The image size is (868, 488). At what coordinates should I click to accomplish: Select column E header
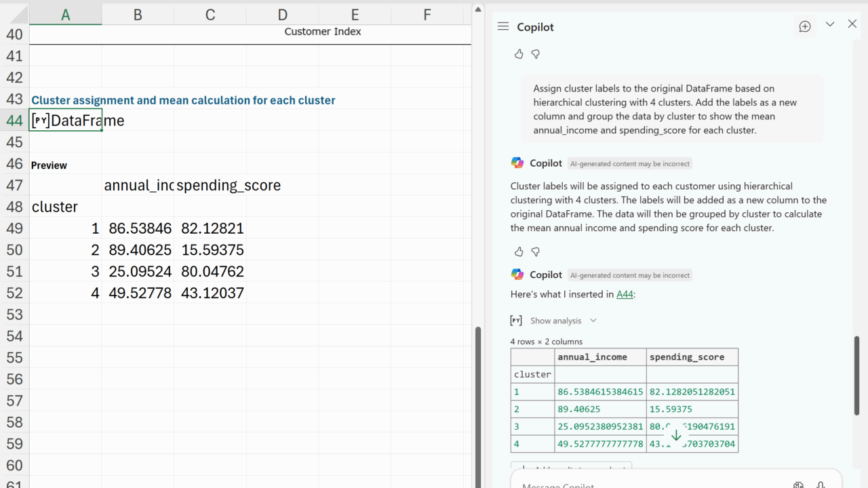click(355, 15)
